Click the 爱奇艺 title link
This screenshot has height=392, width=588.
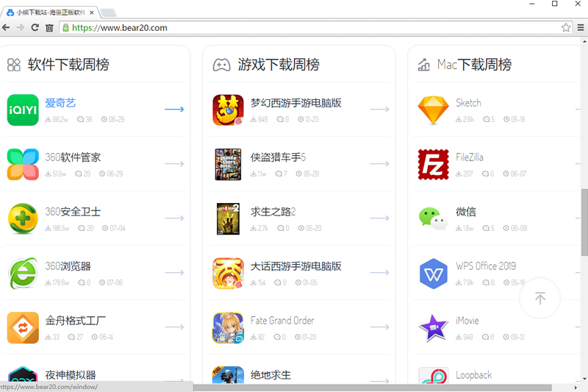pos(60,103)
